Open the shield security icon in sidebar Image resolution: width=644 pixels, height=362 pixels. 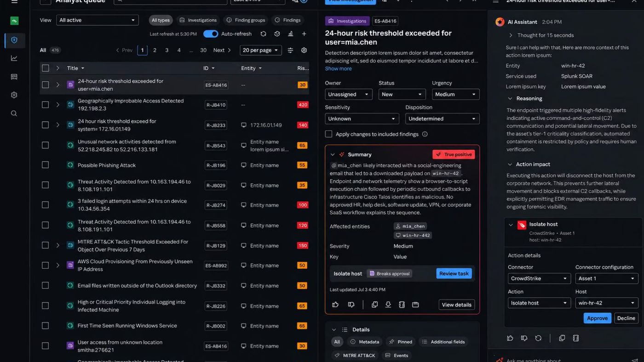[x=14, y=40]
